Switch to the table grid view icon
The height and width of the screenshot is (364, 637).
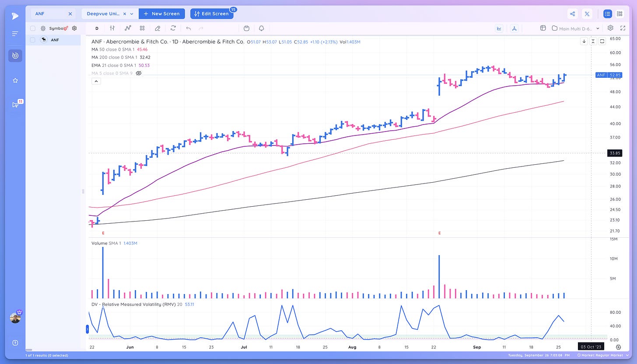pos(619,14)
